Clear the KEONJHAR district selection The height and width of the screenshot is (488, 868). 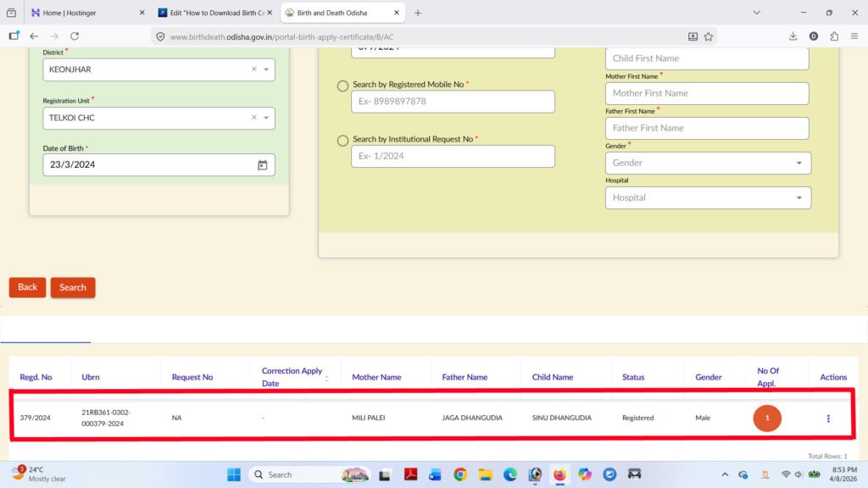[x=253, y=69]
